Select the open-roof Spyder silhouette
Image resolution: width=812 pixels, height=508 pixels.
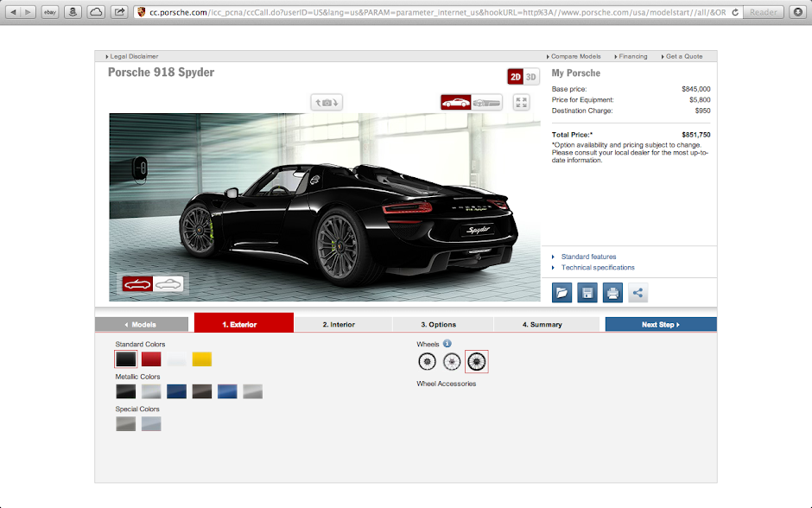point(137,283)
